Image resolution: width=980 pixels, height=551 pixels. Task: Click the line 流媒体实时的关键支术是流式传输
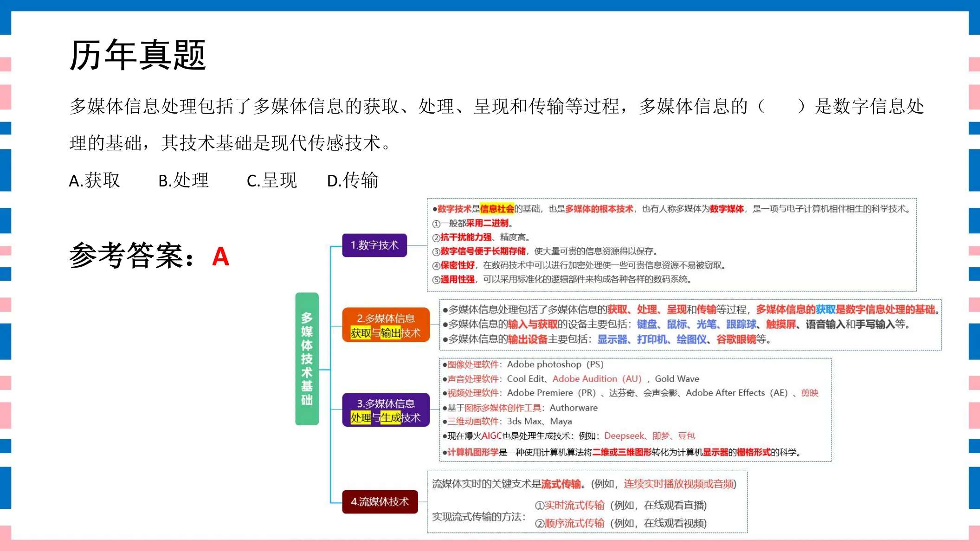(x=584, y=484)
